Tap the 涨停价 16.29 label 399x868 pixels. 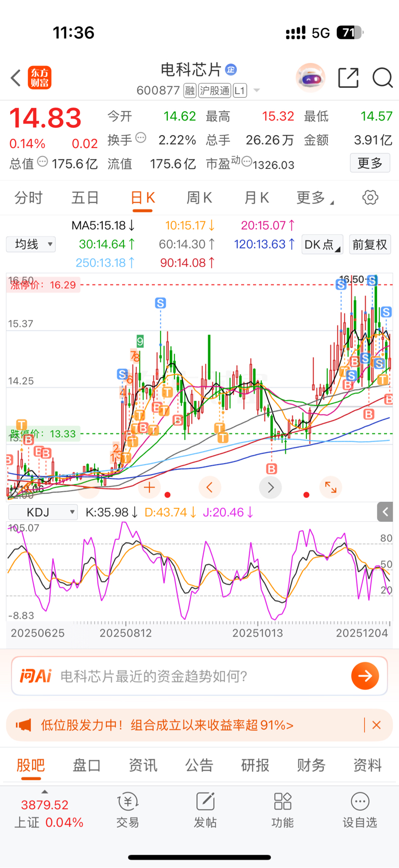[x=43, y=285]
